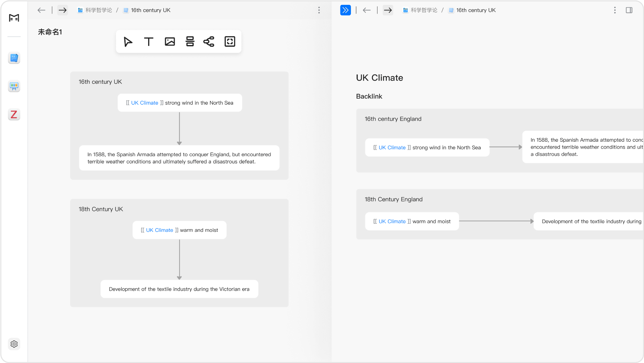Open settings gear in sidebar

pos(14,344)
